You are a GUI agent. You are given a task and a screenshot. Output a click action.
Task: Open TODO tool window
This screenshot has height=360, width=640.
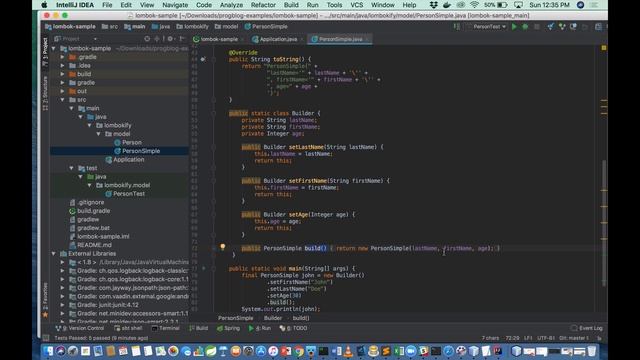[x=293, y=328]
